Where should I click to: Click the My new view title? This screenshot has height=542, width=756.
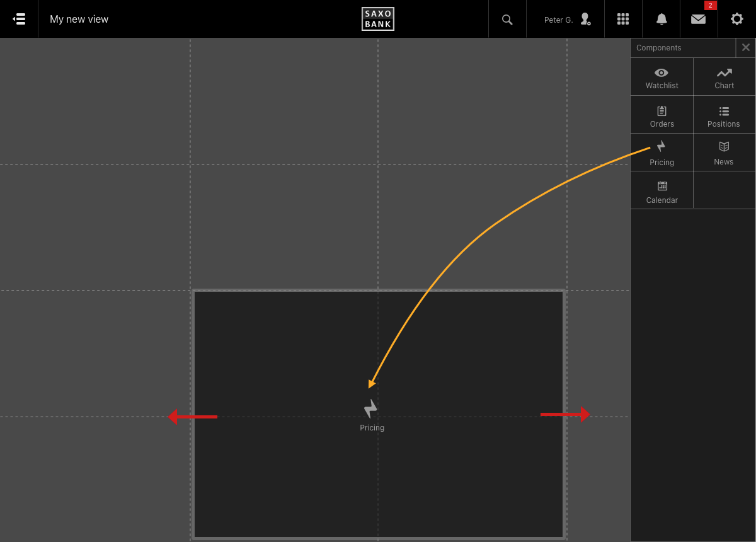tap(79, 20)
